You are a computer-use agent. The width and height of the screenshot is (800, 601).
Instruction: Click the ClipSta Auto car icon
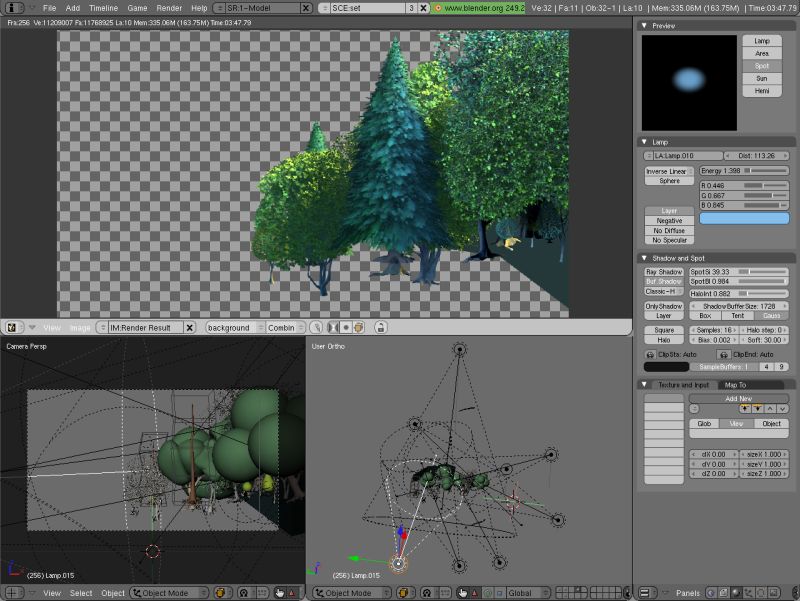click(649, 354)
